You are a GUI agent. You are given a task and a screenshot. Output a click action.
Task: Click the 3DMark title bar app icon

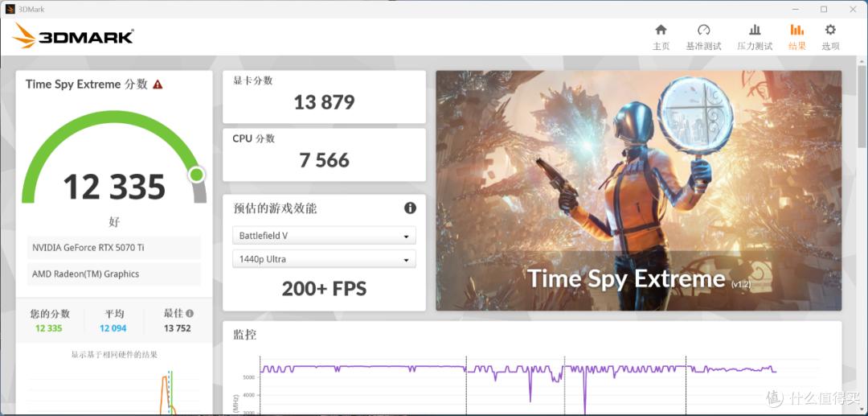tap(10, 9)
